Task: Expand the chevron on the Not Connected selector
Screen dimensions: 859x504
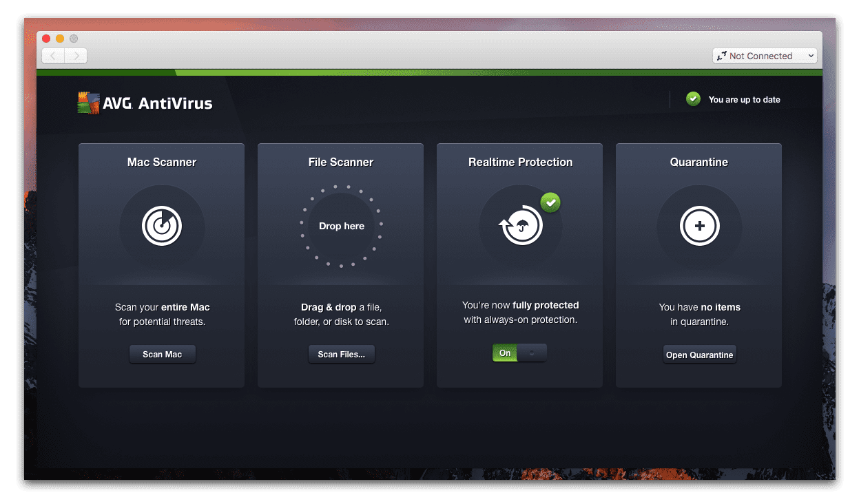Action: click(x=811, y=56)
